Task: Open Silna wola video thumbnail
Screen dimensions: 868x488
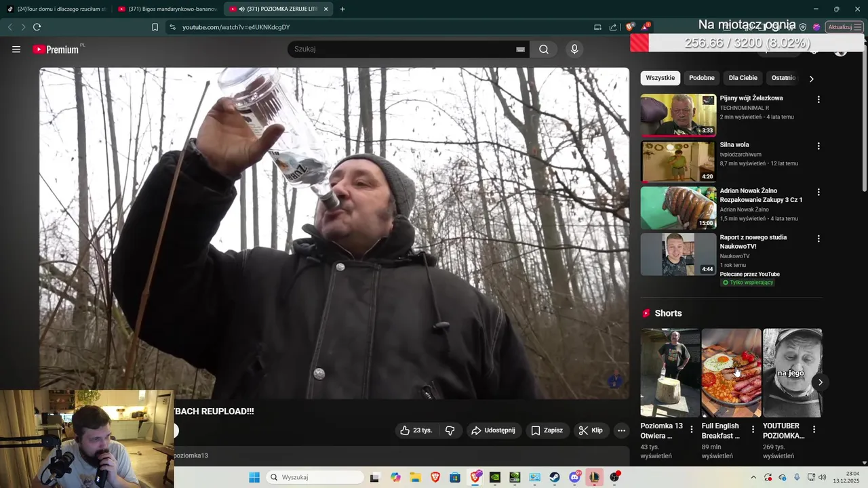Action: tap(678, 161)
